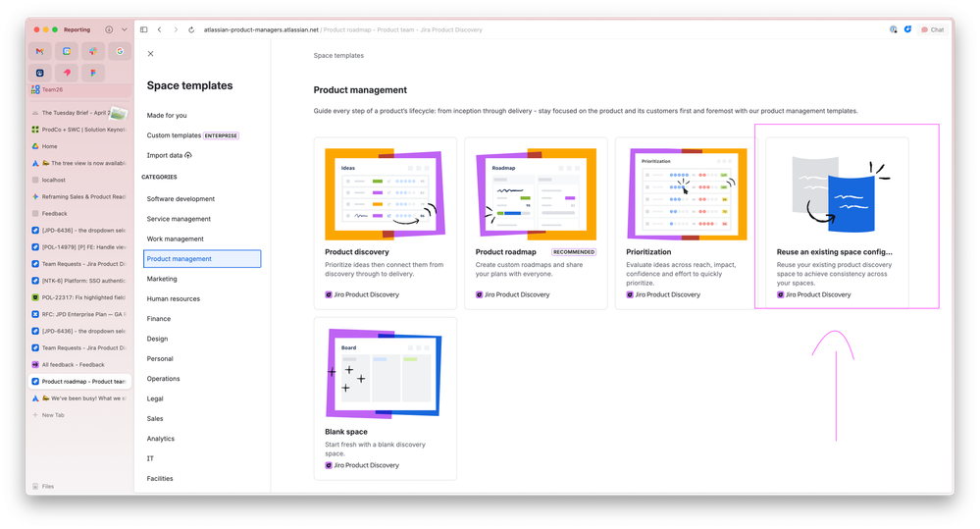Switch to RFC: JPD Enterprise Plan tab
980x529 pixels.
click(80, 314)
